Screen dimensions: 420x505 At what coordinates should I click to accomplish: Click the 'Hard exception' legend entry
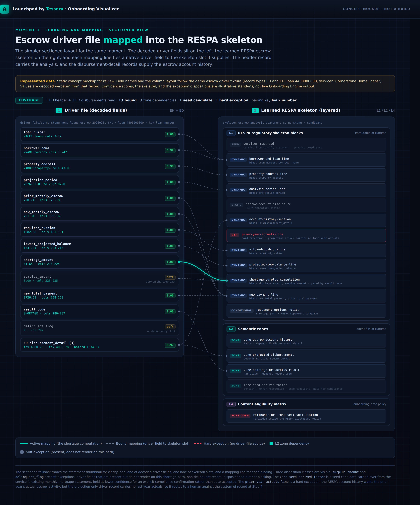[229, 443]
